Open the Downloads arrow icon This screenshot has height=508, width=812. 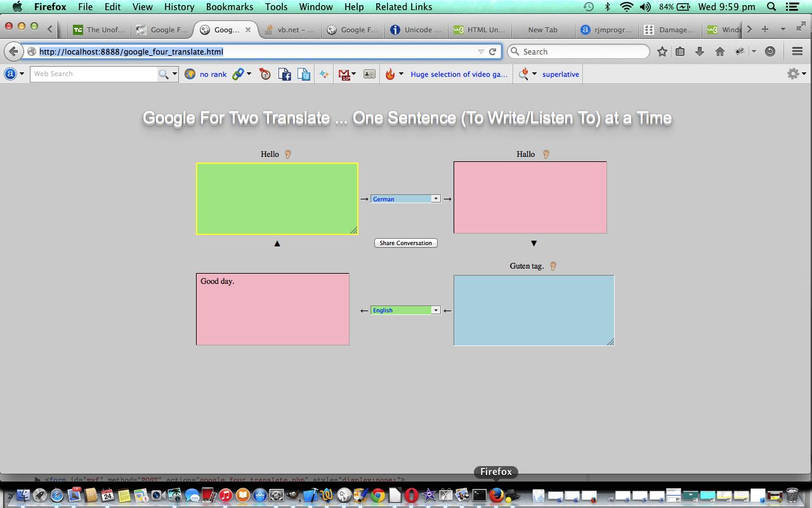700,51
